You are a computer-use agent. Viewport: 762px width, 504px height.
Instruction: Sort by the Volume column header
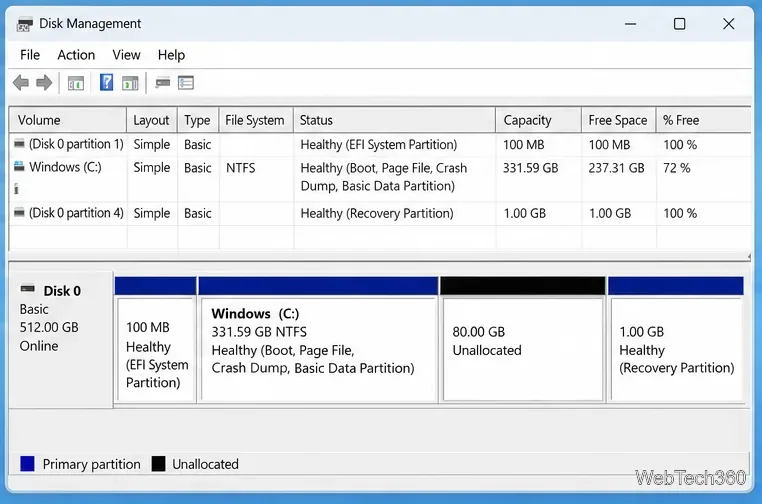click(x=68, y=120)
